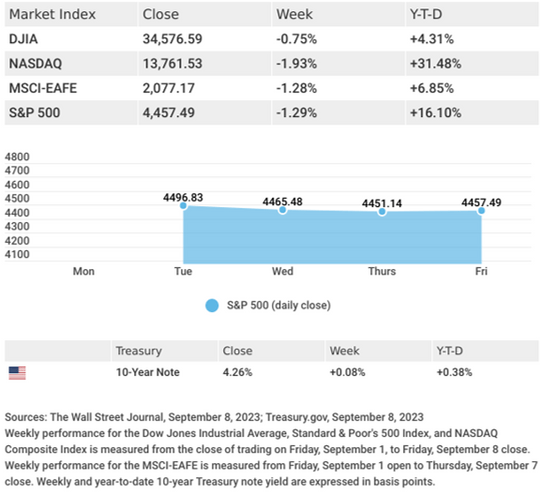Click the S&P 500 (daily close) legend text
540x493 pixels.
[x=279, y=305]
